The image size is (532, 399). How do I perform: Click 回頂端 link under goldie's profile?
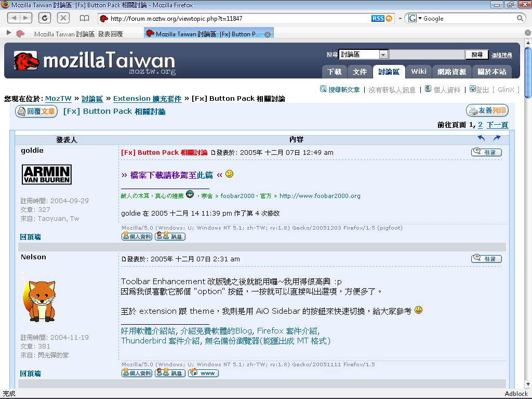(30, 237)
